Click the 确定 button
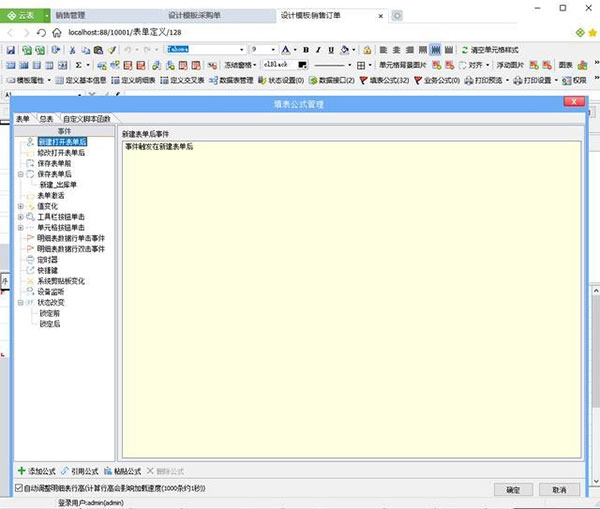 [513, 489]
